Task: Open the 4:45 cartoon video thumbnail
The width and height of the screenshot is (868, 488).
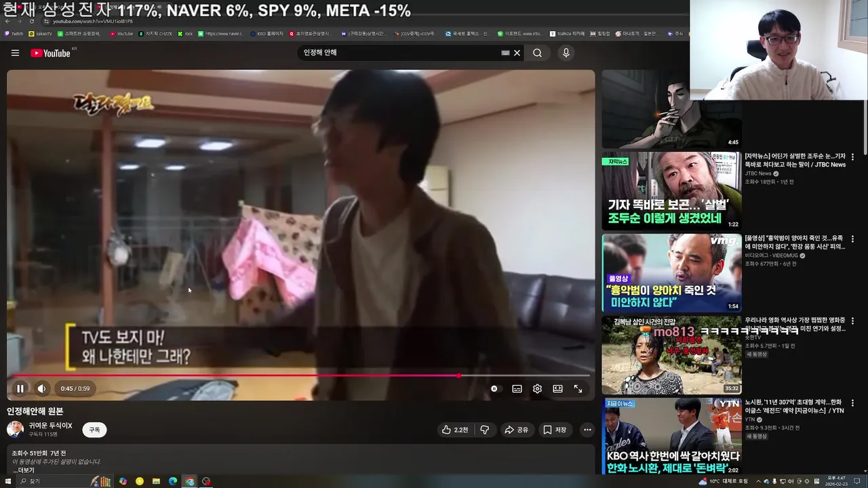Action: tap(671, 108)
